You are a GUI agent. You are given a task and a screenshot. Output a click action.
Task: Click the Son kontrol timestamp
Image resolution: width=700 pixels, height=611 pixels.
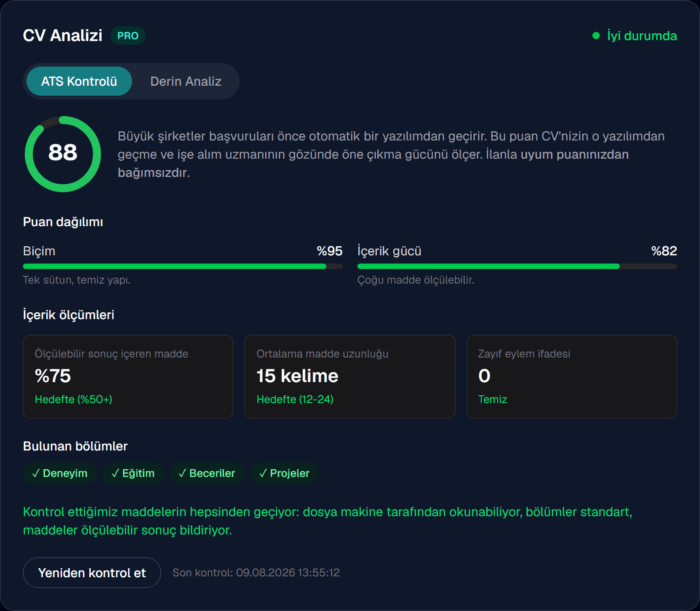(x=256, y=573)
